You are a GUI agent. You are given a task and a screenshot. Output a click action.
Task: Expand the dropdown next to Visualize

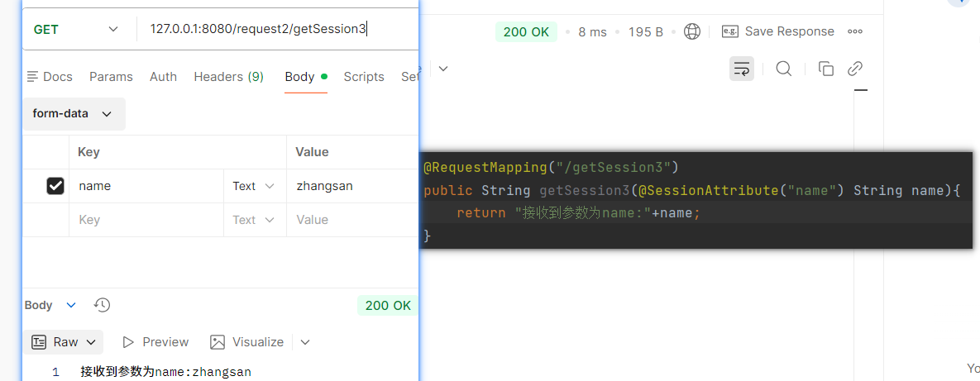click(305, 341)
